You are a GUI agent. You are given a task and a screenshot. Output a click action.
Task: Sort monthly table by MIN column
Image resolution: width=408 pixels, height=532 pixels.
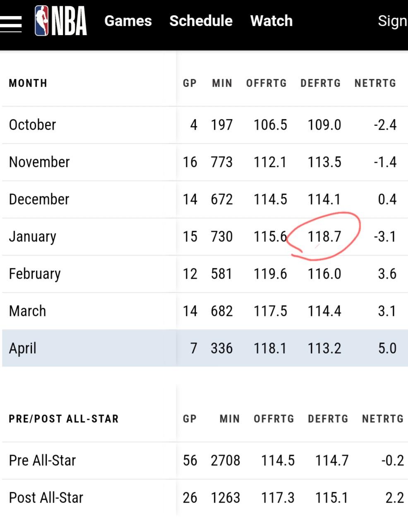point(222,83)
